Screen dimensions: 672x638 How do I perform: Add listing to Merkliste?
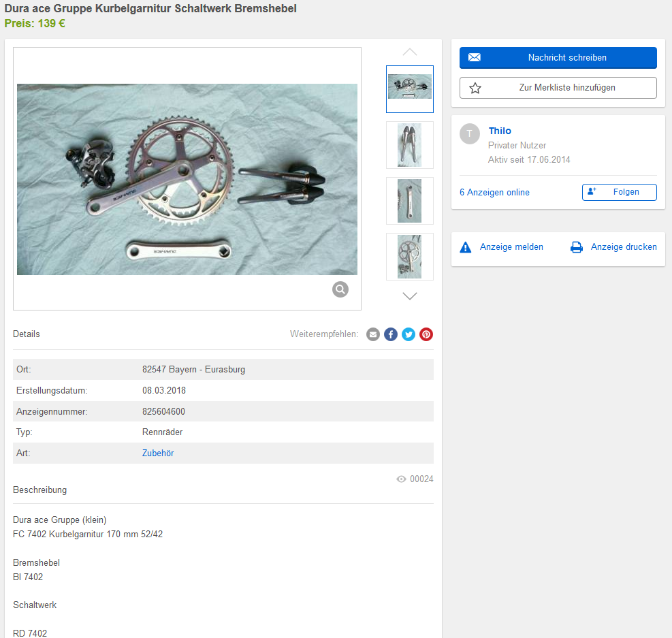point(558,88)
